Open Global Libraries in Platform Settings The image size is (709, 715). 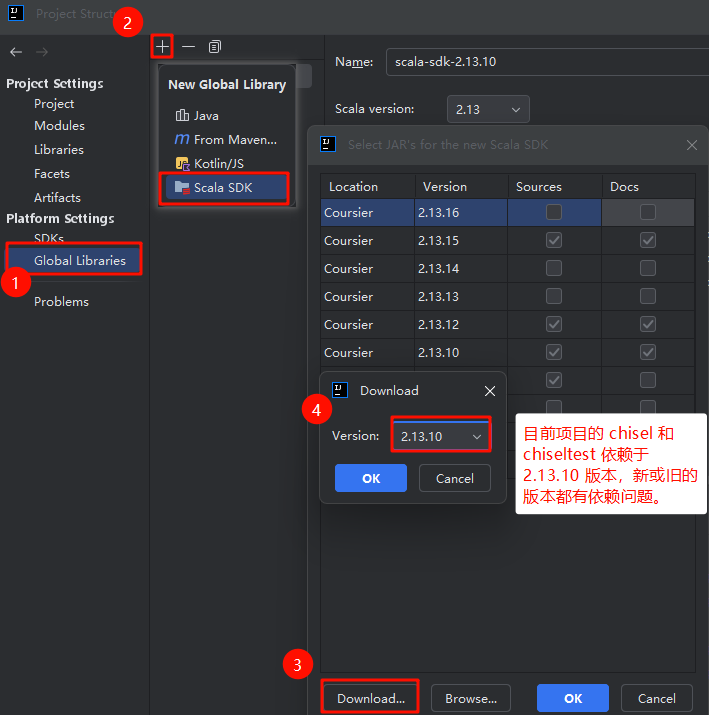point(80,260)
